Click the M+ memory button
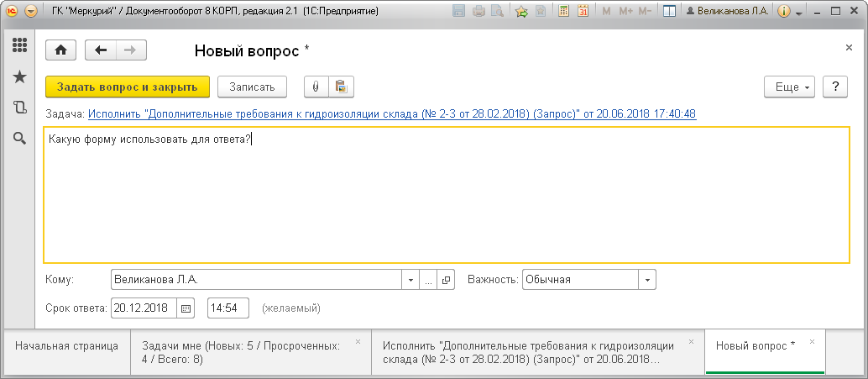This screenshot has width=868, height=379. (625, 11)
